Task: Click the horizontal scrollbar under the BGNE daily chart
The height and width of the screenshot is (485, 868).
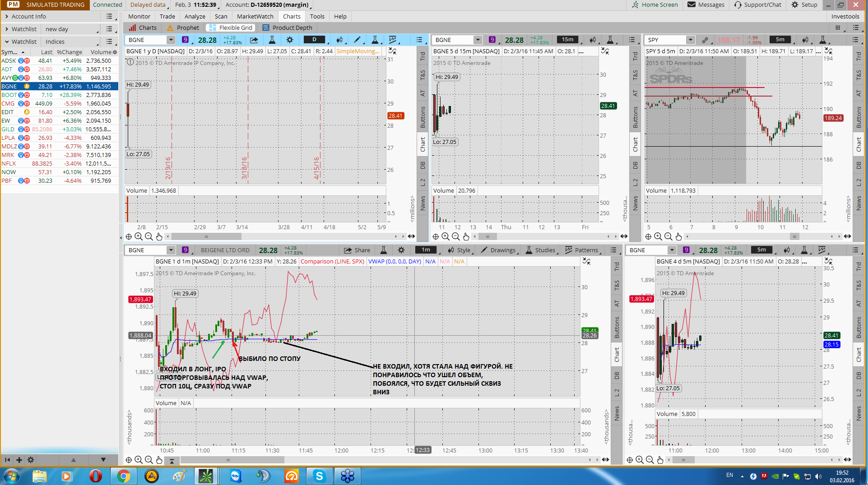Action: coord(206,236)
